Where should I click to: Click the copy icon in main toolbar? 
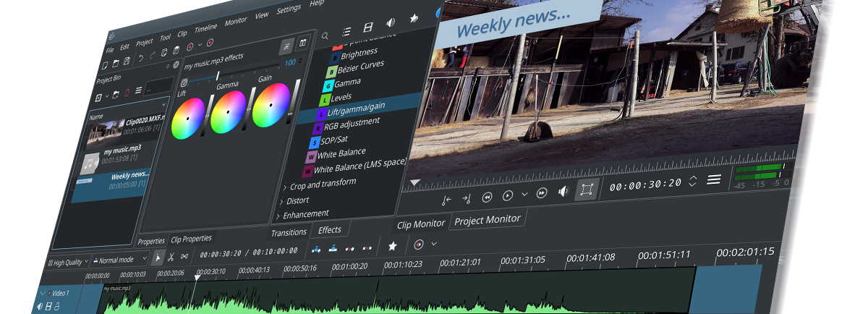coord(164,52)
